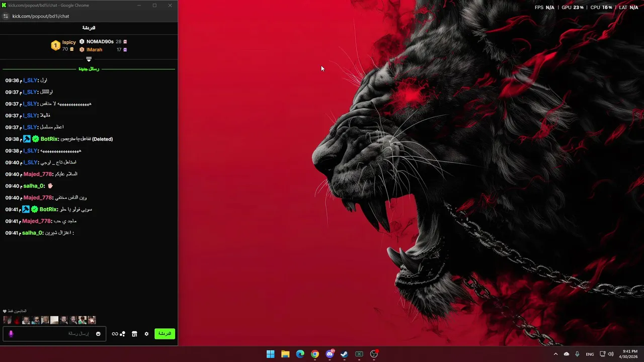Open the emoji picker in message box
The width and height of the screenshot is (644, 362).
click(x=98, y=334)
